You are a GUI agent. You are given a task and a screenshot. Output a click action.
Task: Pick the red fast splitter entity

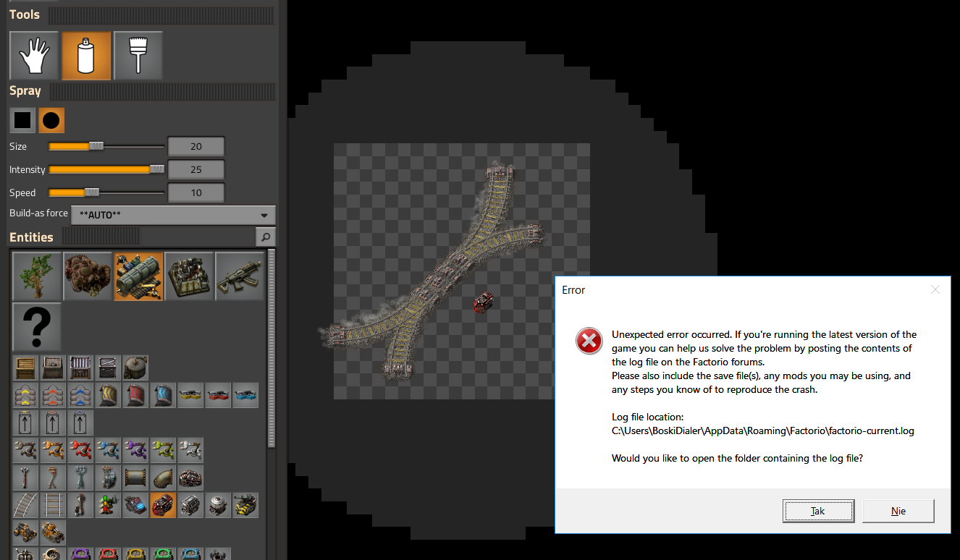[219, 395]
